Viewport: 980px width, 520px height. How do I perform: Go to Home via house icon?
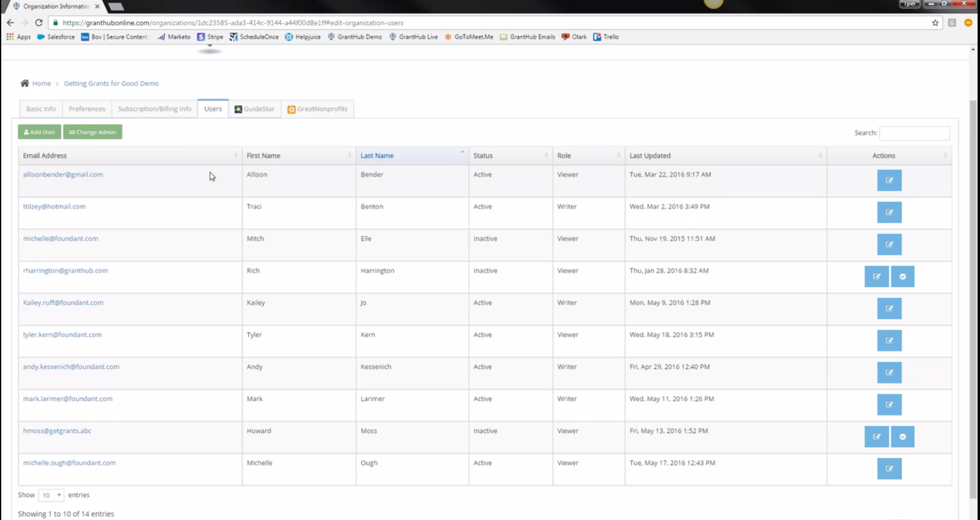coord(24,83)
